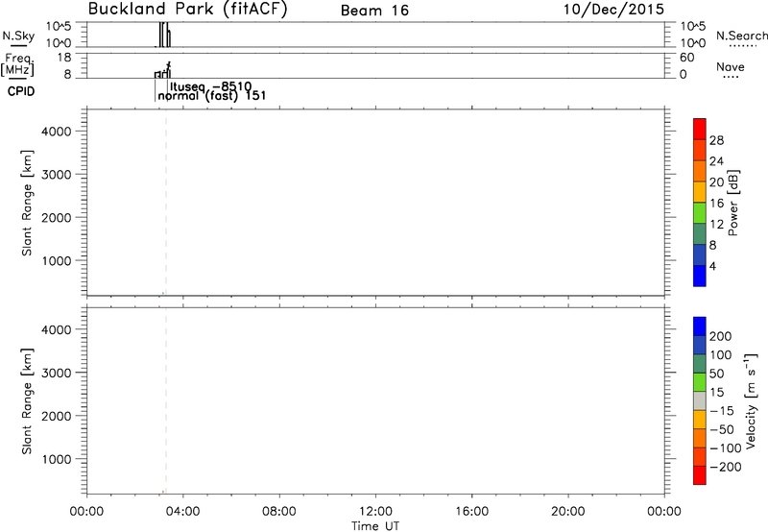The height and width of the screenshot is (532, 768).
Task: Click the 'Time UT' axis title
Action: [x=375, y=526]
